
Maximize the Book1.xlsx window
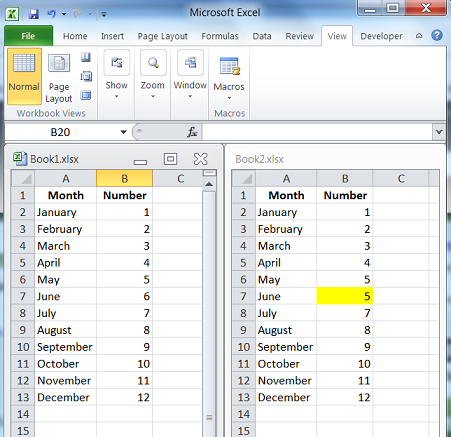pos(170,159)
